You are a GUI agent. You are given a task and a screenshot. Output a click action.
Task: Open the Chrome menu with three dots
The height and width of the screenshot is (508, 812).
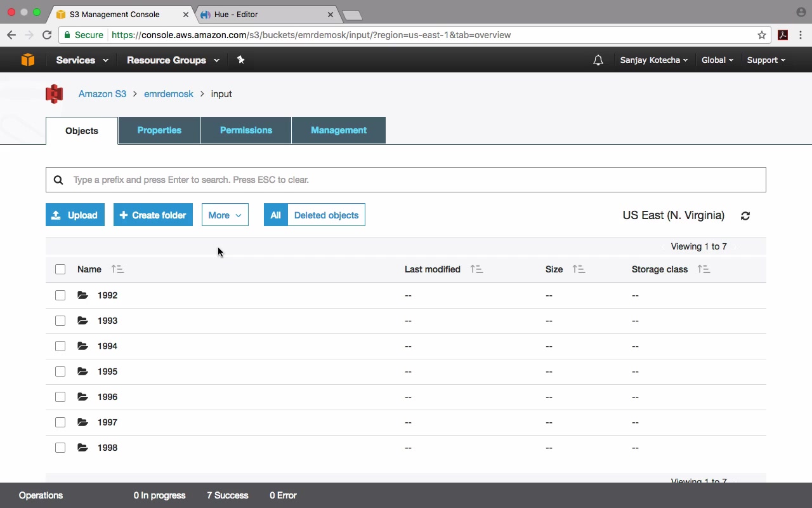pos(801,35)
